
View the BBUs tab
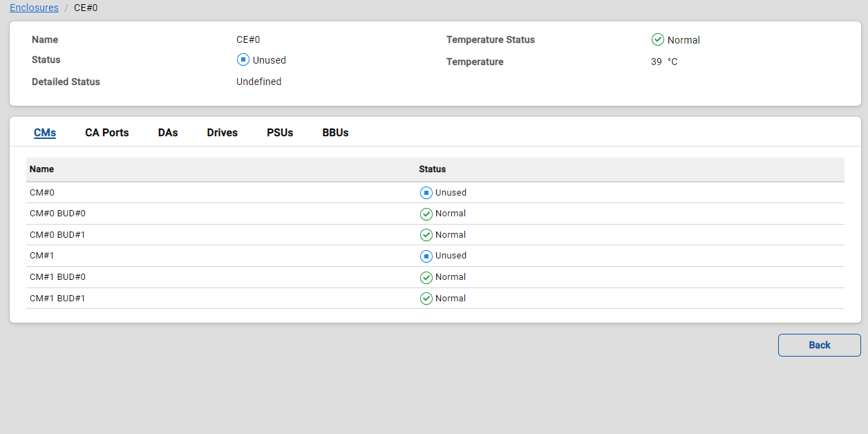click(335, 133)
